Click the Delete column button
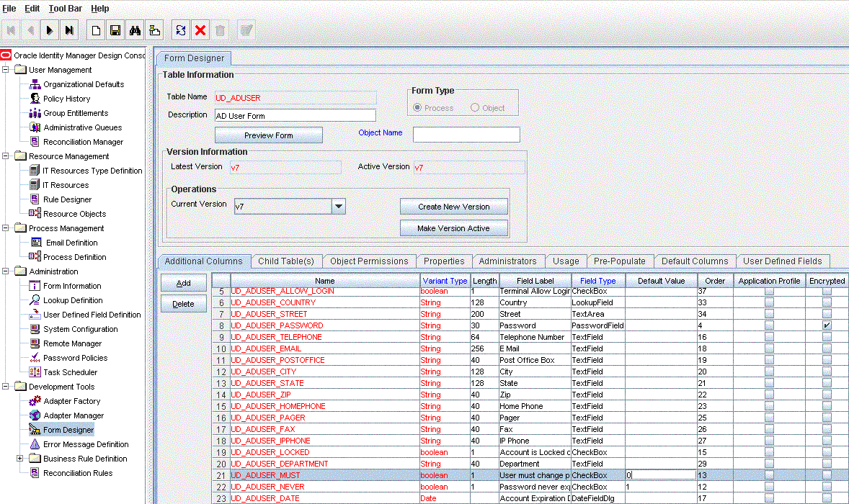 (184, 304)
